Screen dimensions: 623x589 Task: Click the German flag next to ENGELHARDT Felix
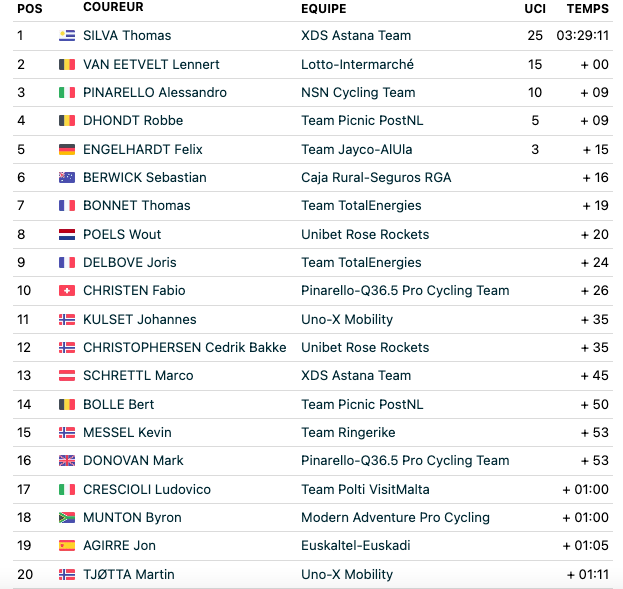[67, 149]
